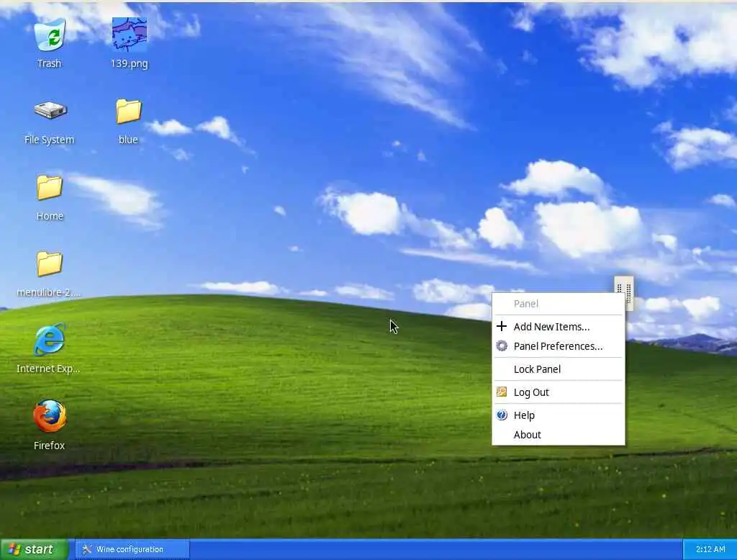Select the 139.png image file
737x560 pixels.
130,35
